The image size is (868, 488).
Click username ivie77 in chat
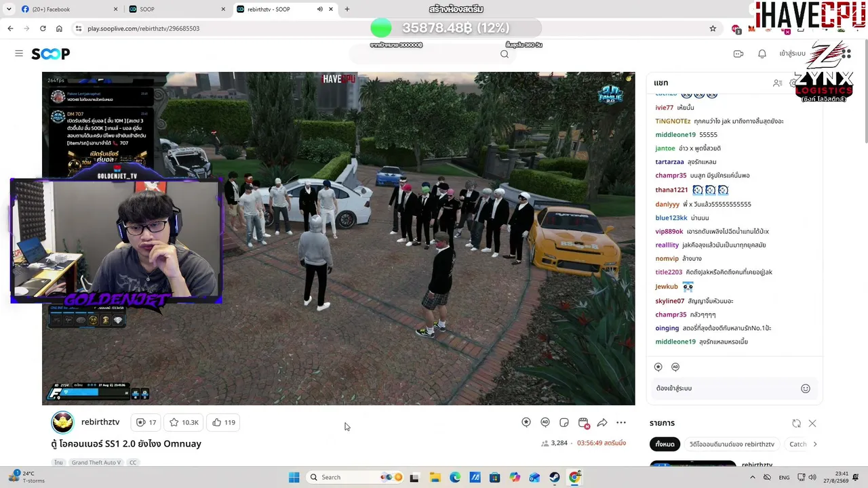tap(665, 108)
